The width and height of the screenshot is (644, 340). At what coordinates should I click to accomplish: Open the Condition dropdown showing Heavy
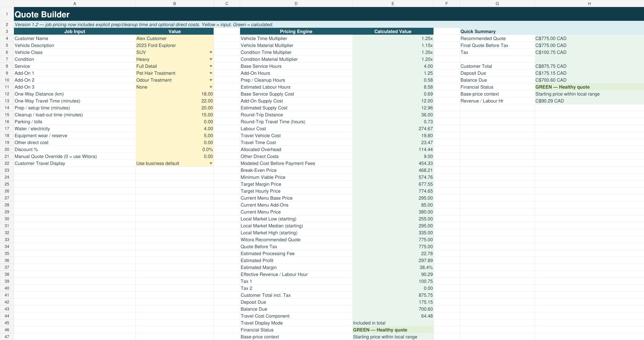211,59
